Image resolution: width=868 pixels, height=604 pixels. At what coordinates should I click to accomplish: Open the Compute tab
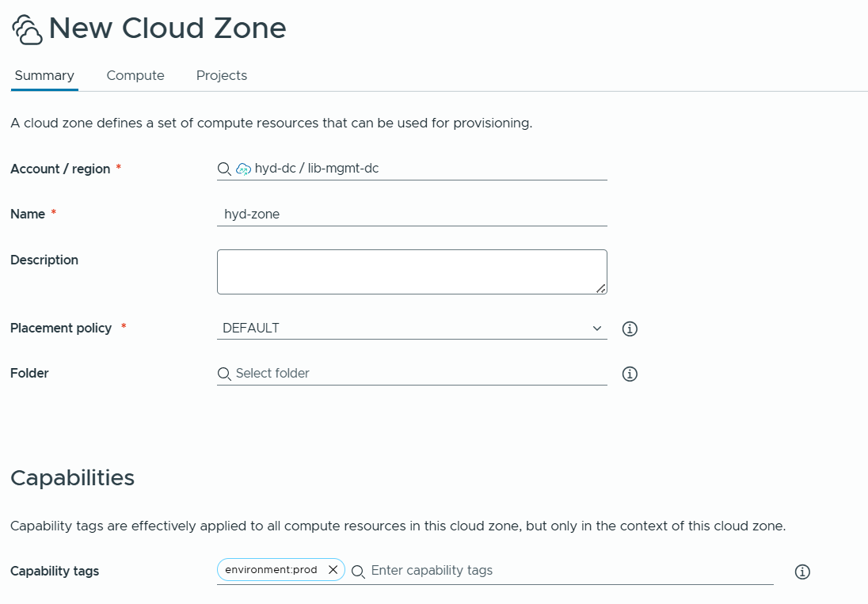coord(135,76)
